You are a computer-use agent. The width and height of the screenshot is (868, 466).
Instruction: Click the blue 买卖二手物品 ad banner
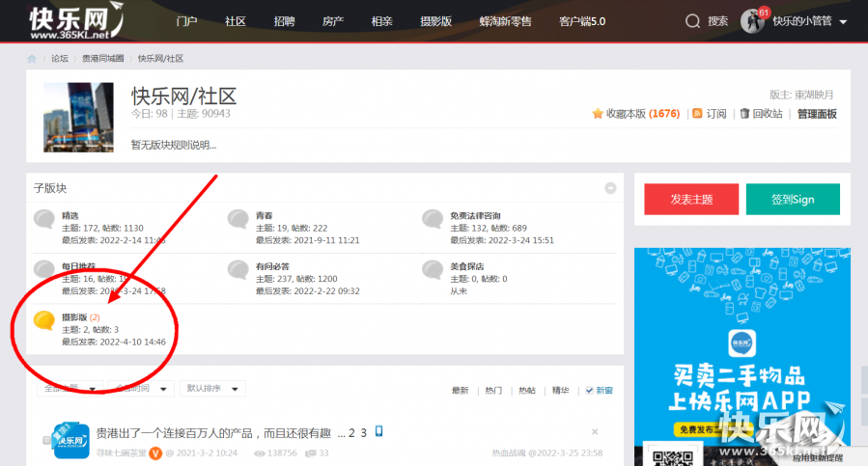(742, 357)
